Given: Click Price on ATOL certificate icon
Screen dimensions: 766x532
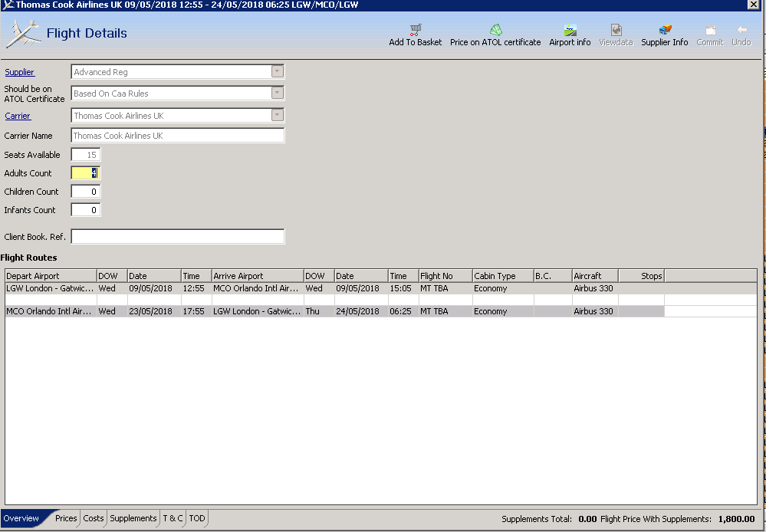Looking at the screenshot, I should click(495, 30).
